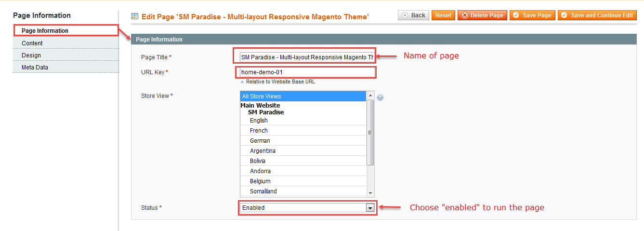Open the Meta Data tab
This screenshot has width=644, height=231.
(66, 67)
